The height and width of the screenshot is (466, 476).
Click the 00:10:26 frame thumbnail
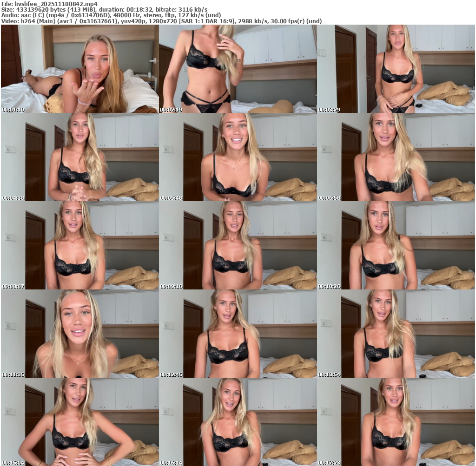click(396, 245)
